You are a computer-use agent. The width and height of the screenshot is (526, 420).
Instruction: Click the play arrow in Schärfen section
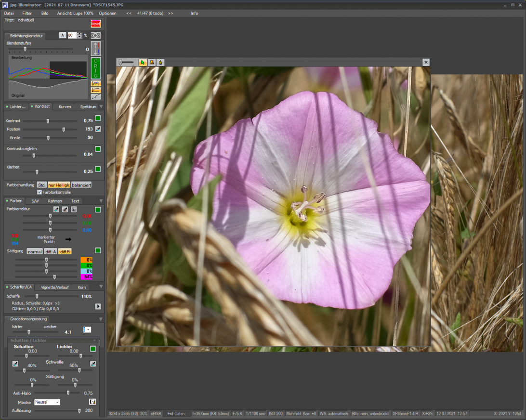[98, 306]
